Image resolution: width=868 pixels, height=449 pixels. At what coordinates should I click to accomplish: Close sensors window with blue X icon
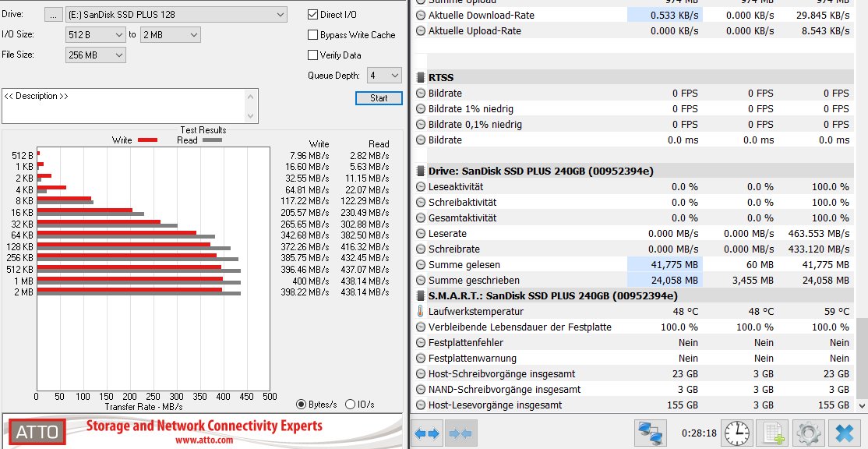pyautogui.click(x=845, y=433)
